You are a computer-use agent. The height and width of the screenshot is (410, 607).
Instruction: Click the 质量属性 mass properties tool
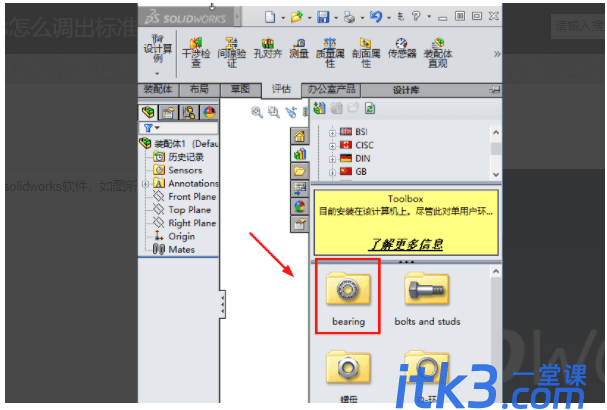tap(330, 52)
